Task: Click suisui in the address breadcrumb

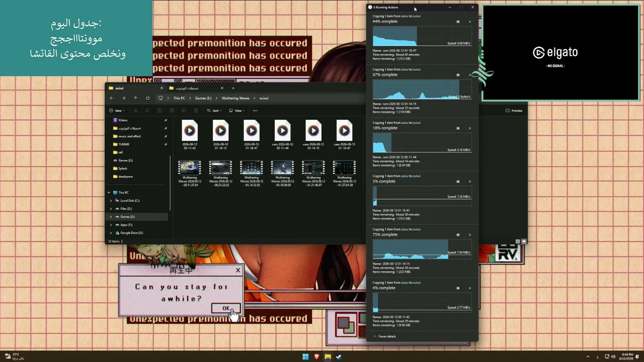Action: [264, 98]
